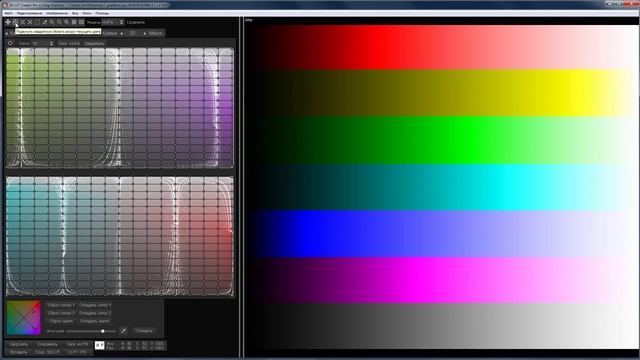Switch to the Маска tab
The width and height of the screenshot is (640, 360).
point(155,33)
